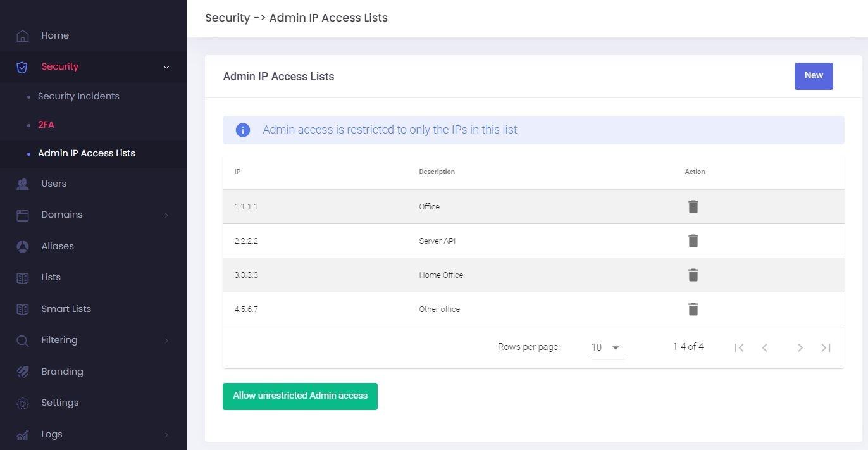The height and width of the screenshot is (450, 868).
Task: Click the Home icon in sidebar
Action: tap(22, 35)
